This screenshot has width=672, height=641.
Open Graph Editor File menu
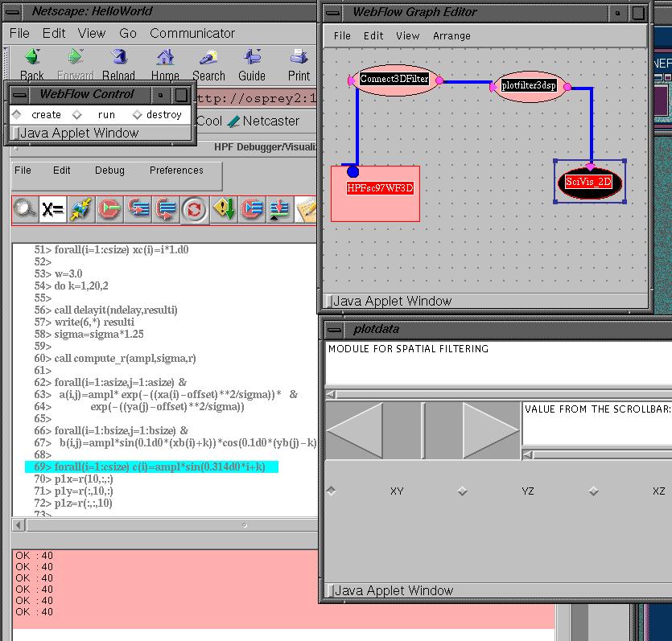[x=342, y=36]
